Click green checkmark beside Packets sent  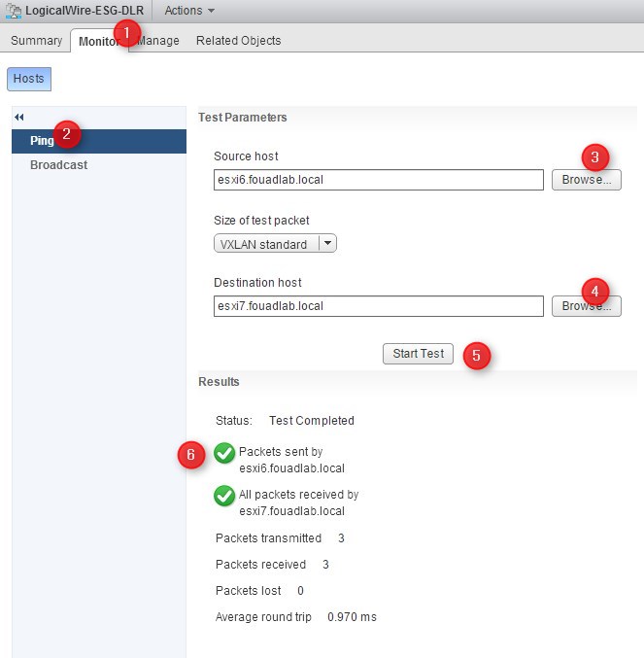(x=224, y=453)
